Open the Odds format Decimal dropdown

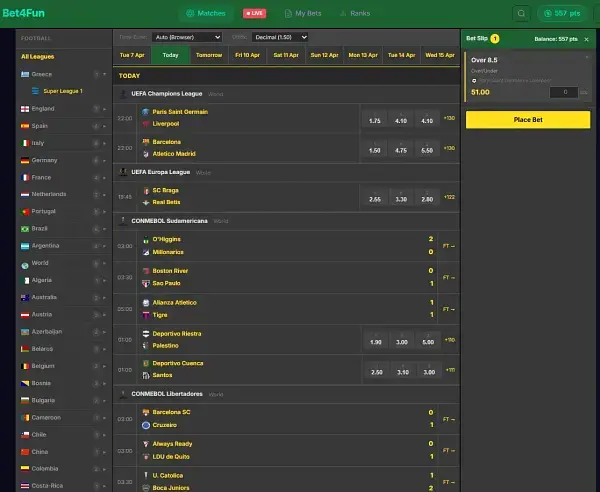tap(280, 37)
